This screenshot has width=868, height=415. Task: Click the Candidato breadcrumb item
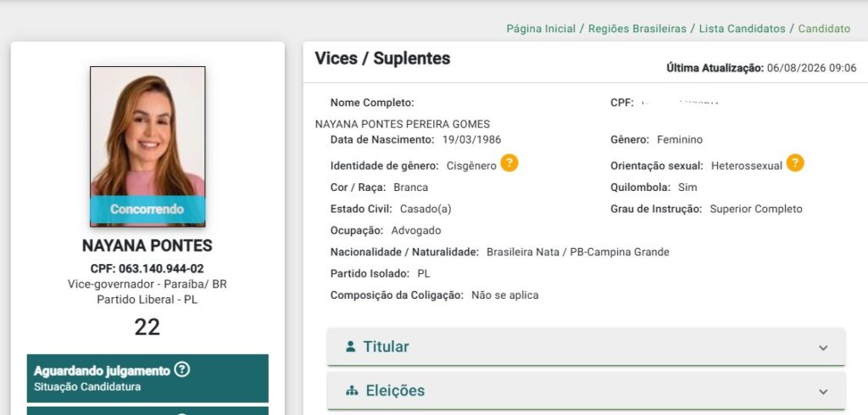tap(824, 29)
